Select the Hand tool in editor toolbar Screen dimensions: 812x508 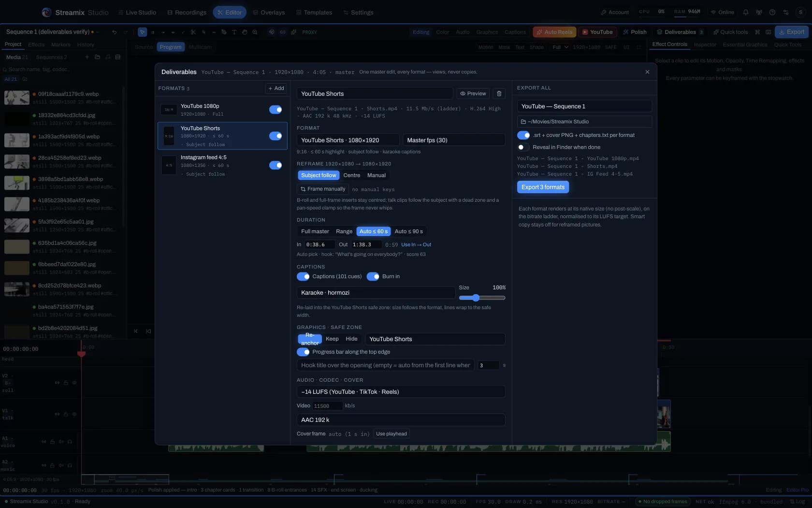(x=245, y=32)
